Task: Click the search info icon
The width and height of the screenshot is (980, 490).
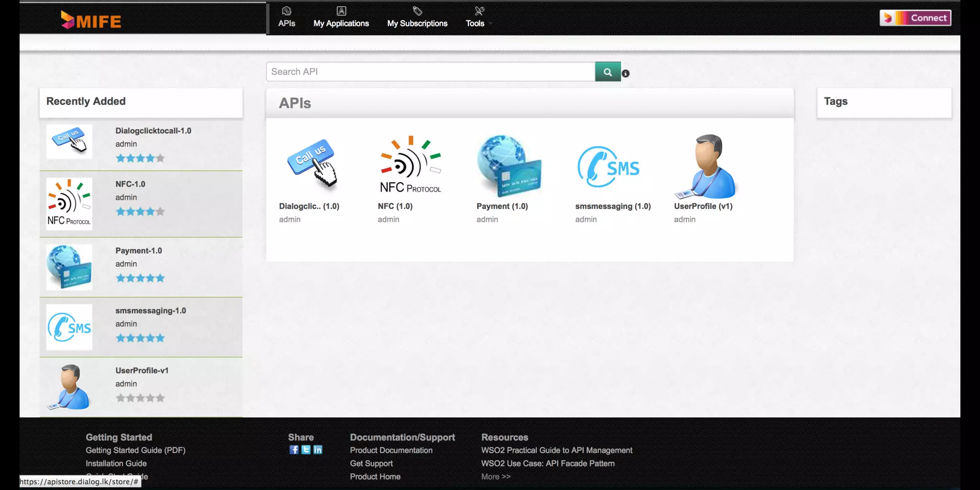Action: [x=625, y=73]
